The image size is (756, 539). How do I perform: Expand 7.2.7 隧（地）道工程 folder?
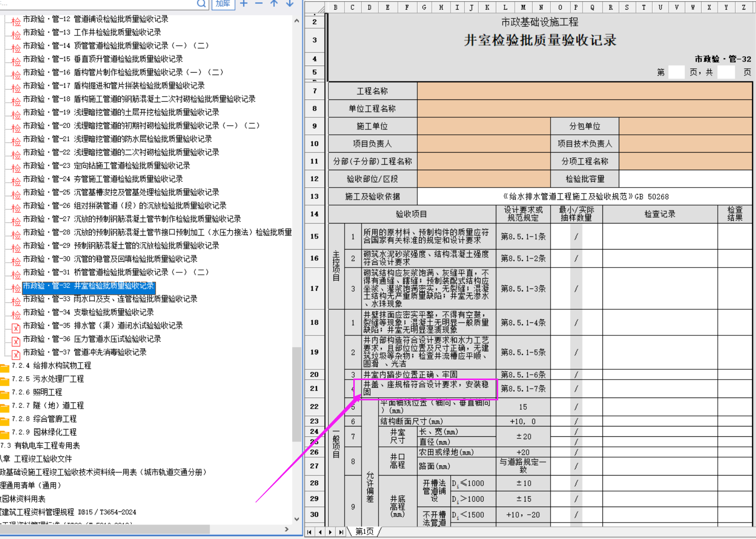coord(47,405)
